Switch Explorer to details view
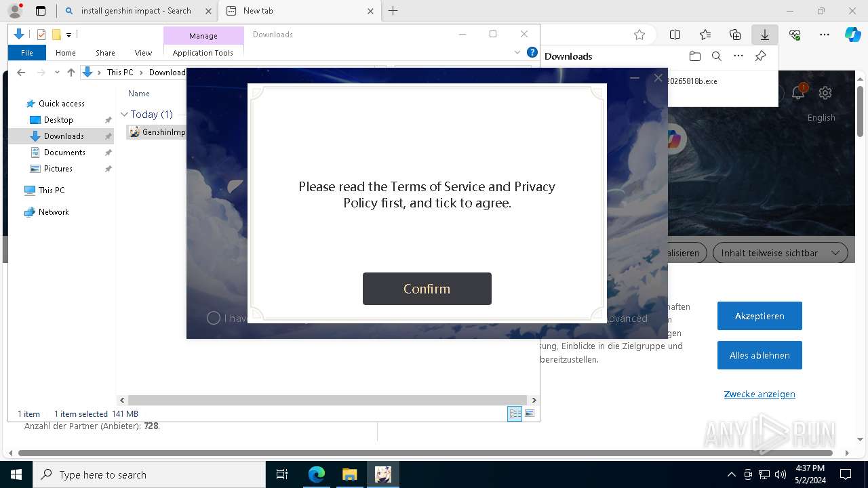This screenshot has width=868, height=488. click(x=515, y=413)
